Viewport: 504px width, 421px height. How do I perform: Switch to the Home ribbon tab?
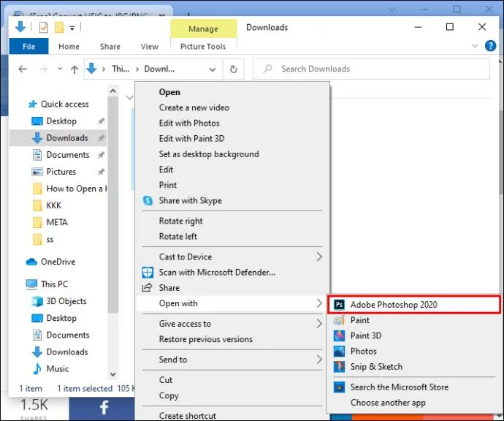[x=69, y=46]
